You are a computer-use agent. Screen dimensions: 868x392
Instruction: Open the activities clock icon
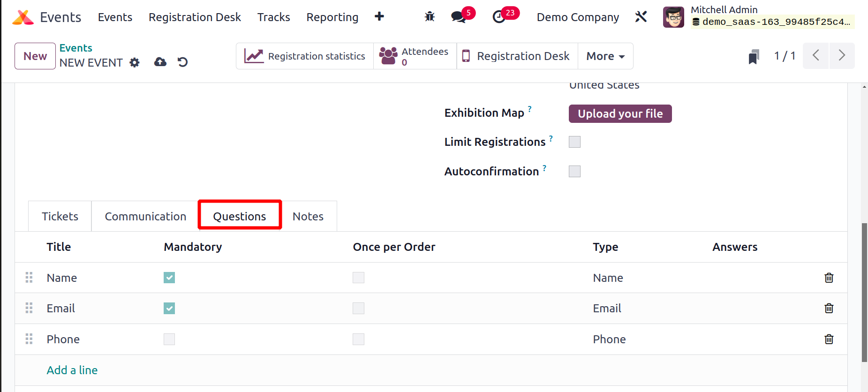pyautogui.click(x=499, y=17)
